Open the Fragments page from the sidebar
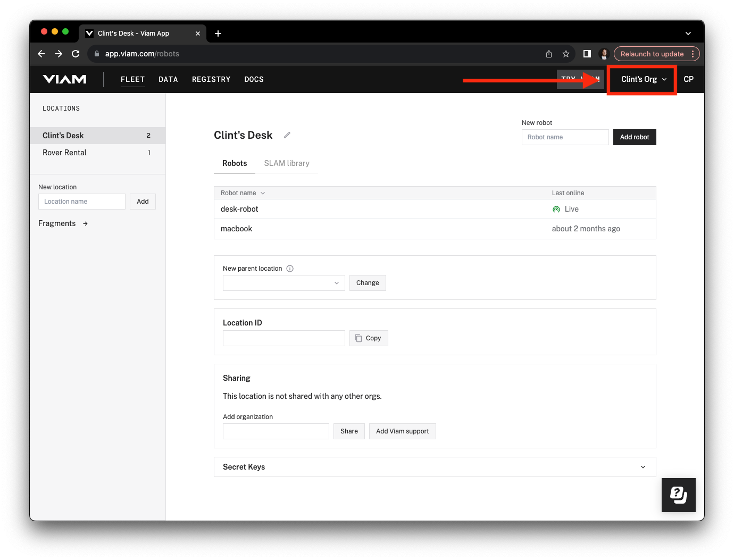Viewport: 734px width, 560px height. coord(57,223)
